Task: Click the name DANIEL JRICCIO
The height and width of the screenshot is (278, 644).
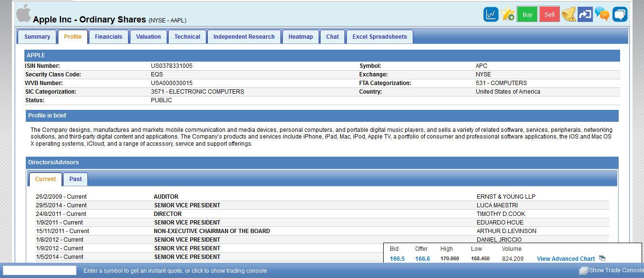Action: 499,240
